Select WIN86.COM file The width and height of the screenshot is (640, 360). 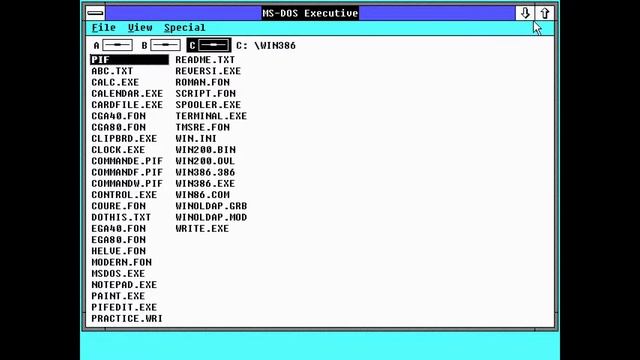pyautogui.click(x=202, y=195)
